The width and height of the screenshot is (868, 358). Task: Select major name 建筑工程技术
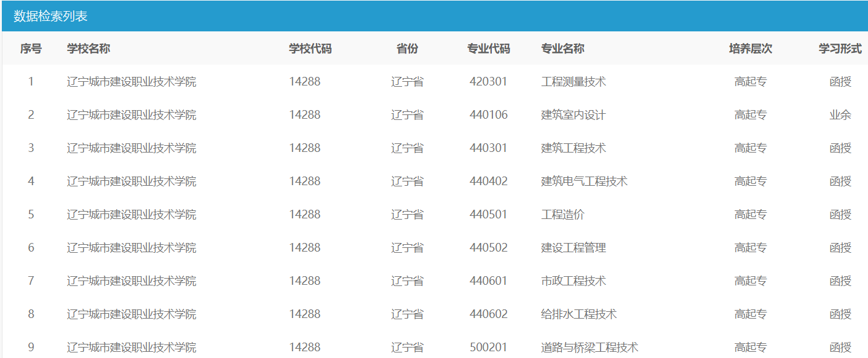tap(574, 148)
